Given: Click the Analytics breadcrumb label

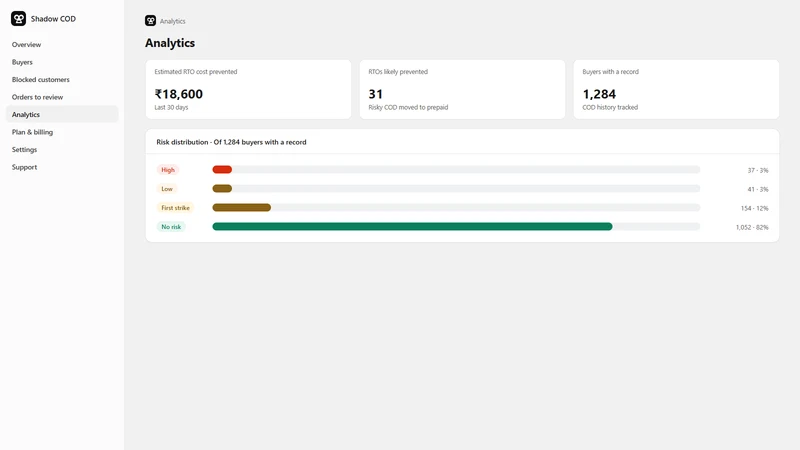Looking at the screenshot, I should 172,21.
